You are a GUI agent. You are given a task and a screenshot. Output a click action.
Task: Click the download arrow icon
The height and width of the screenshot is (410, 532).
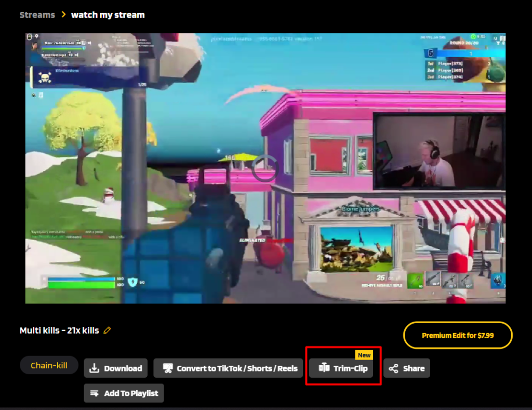[x=94, y=368]
